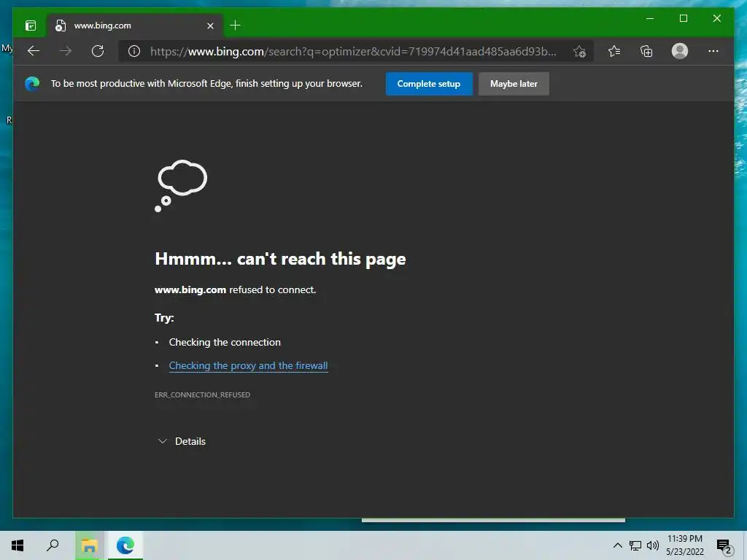Screen dimensions: 747x560
Task: Select the www.bing.com tab
Action: click(135, 26)
